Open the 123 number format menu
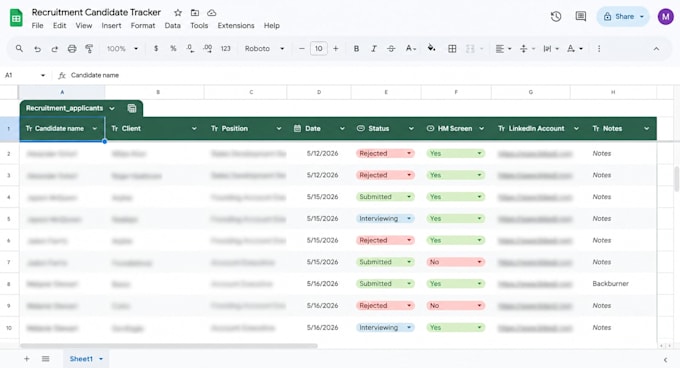This screenshot has width=680, height=368. (226, 49)
